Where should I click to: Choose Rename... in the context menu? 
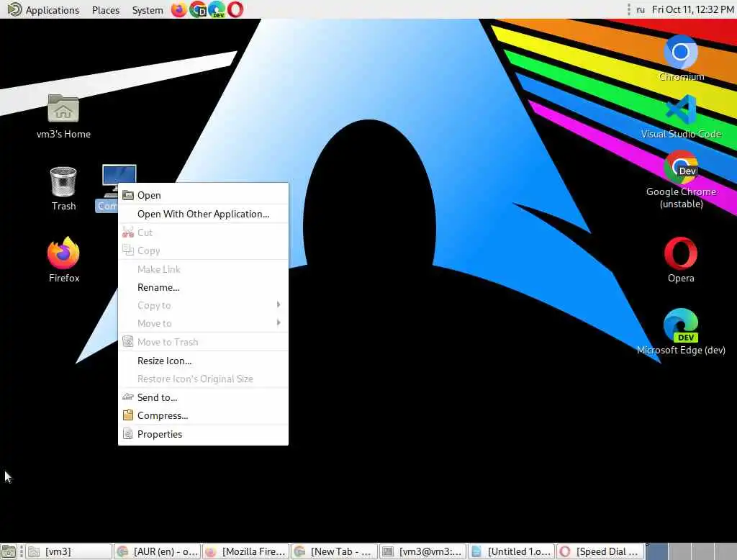(x=203, y=287)
